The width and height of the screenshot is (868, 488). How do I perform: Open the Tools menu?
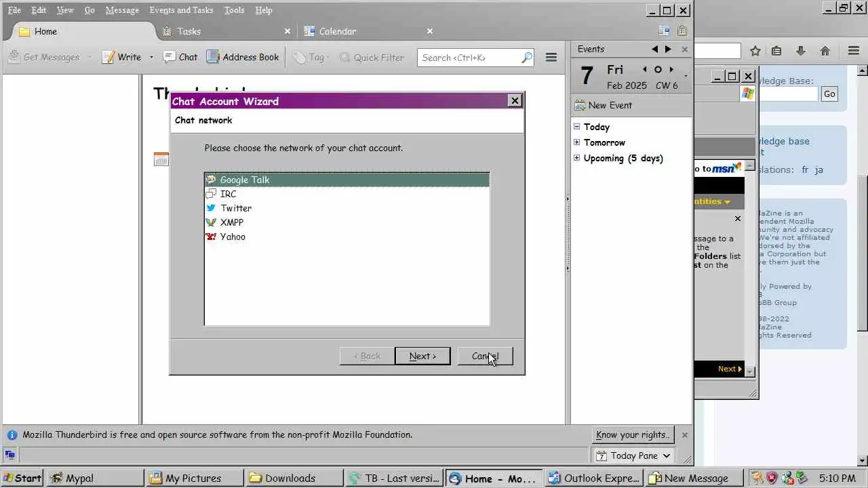[x=234, y=10]
